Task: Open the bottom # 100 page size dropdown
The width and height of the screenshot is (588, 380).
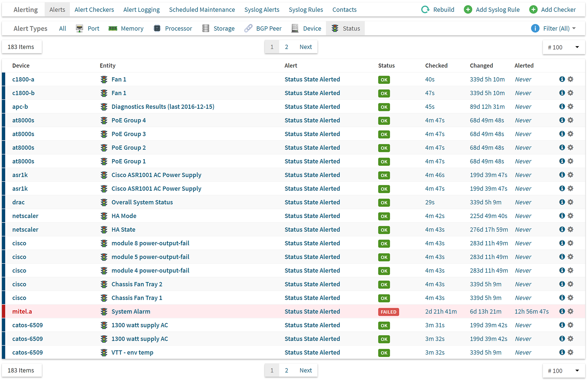Action: pos(564,371)
